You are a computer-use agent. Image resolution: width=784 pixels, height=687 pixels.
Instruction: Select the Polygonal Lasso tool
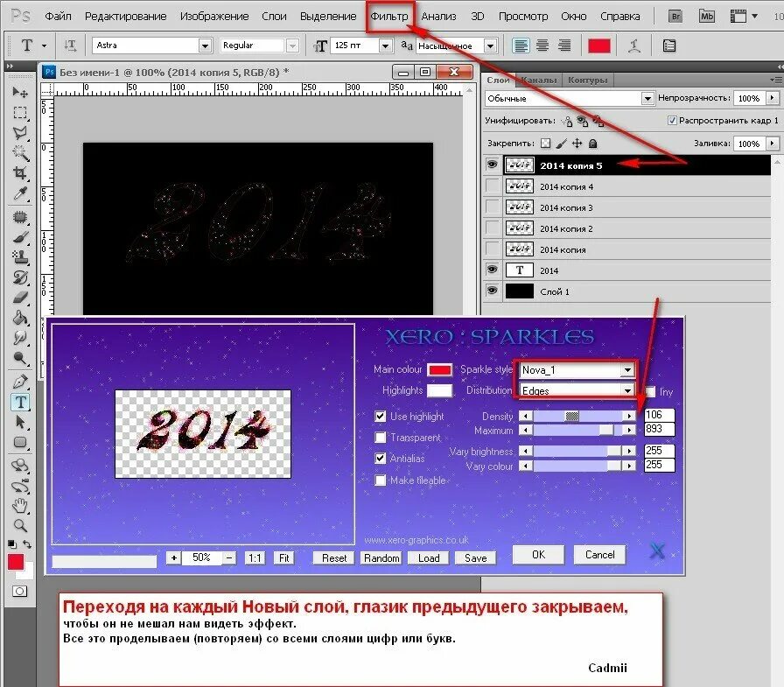pos(20,132)
